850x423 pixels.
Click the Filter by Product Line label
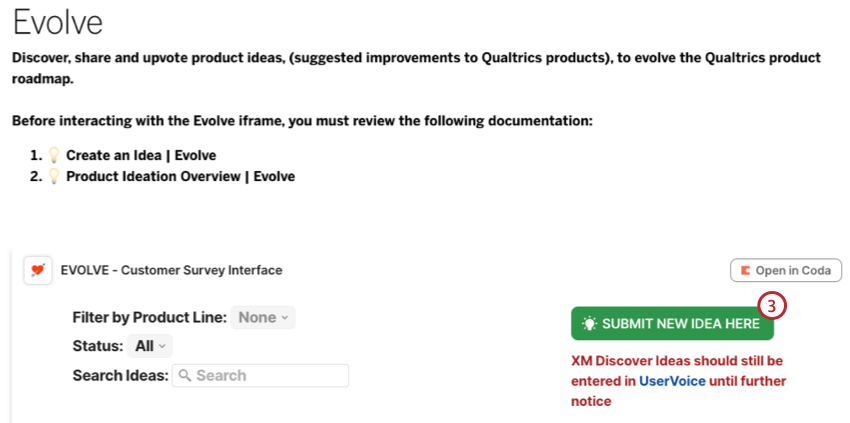pos(149,318)
